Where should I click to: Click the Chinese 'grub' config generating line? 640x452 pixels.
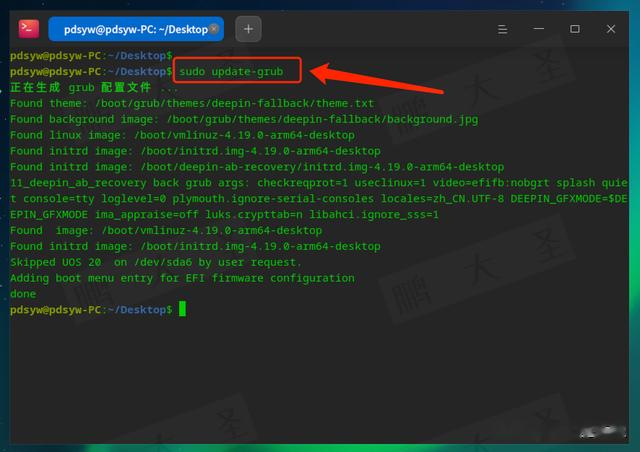[94, 87]
